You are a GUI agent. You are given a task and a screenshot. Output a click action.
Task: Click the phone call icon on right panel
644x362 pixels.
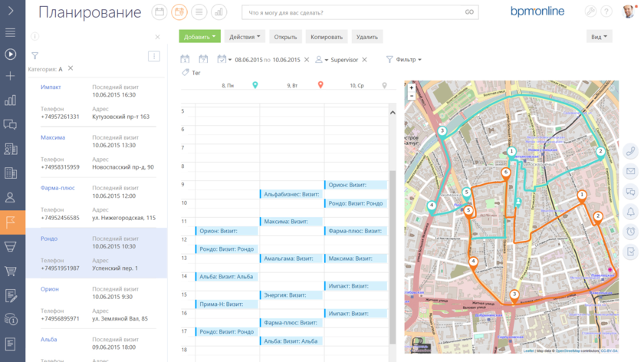tap(631, 151)
